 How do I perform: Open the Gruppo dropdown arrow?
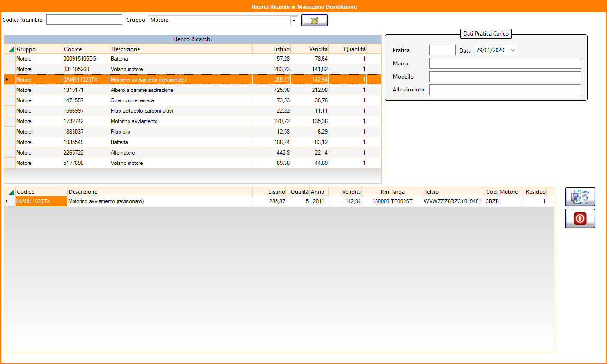pos(294,20)
